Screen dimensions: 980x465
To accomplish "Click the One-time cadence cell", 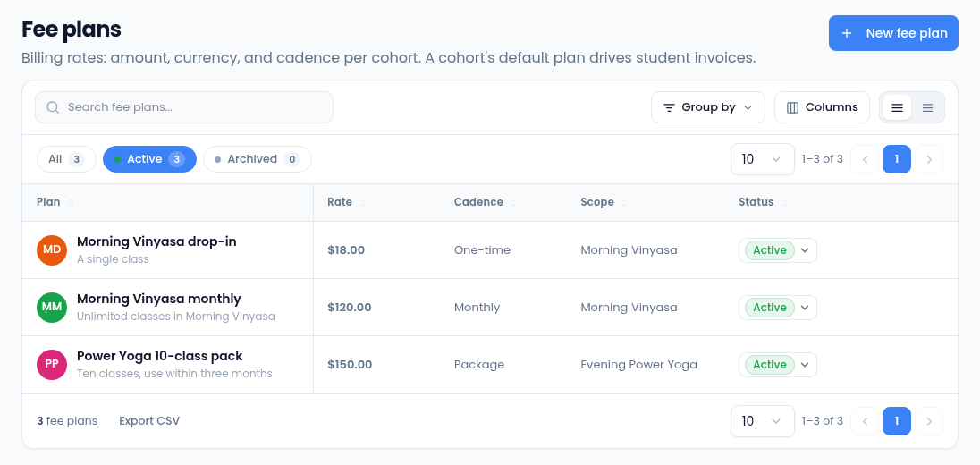I will pos(483,250).
